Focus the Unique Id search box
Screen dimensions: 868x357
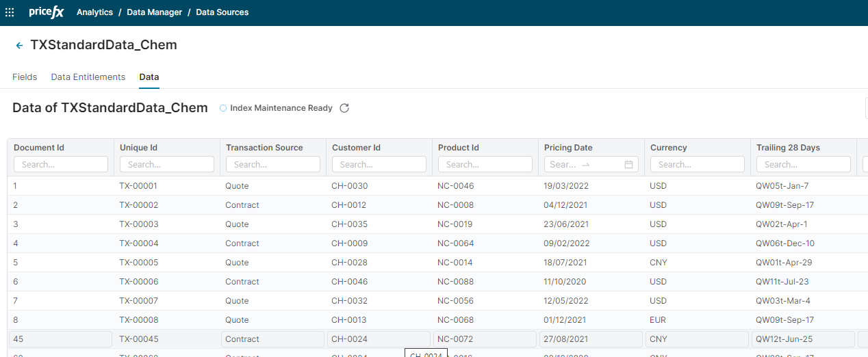tap(167, 165)
